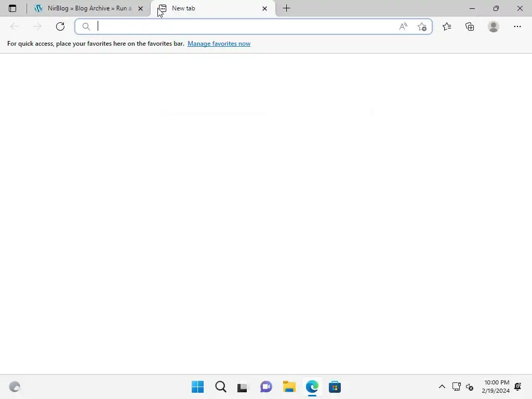Close the NirBlog Blog Archive tab
This screenshot has width=532, height=399.
[140, 8]
